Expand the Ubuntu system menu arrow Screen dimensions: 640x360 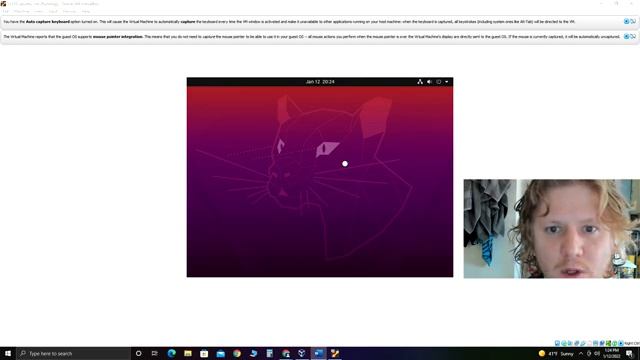point(447,82)
